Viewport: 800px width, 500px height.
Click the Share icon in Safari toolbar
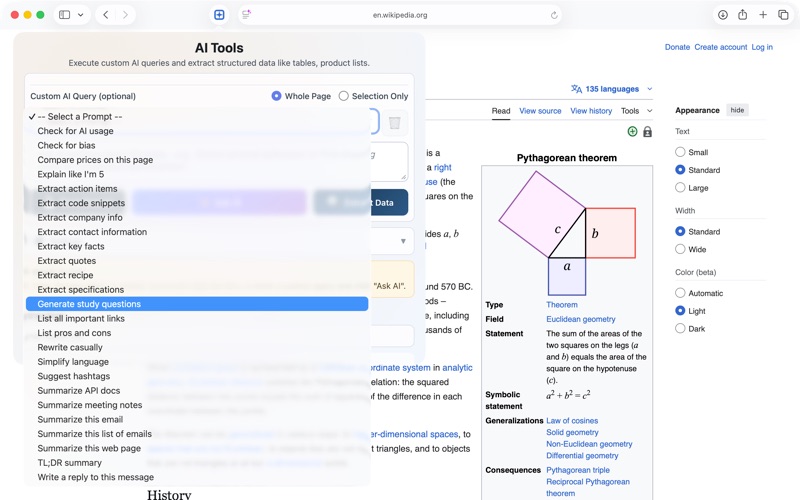743,15
